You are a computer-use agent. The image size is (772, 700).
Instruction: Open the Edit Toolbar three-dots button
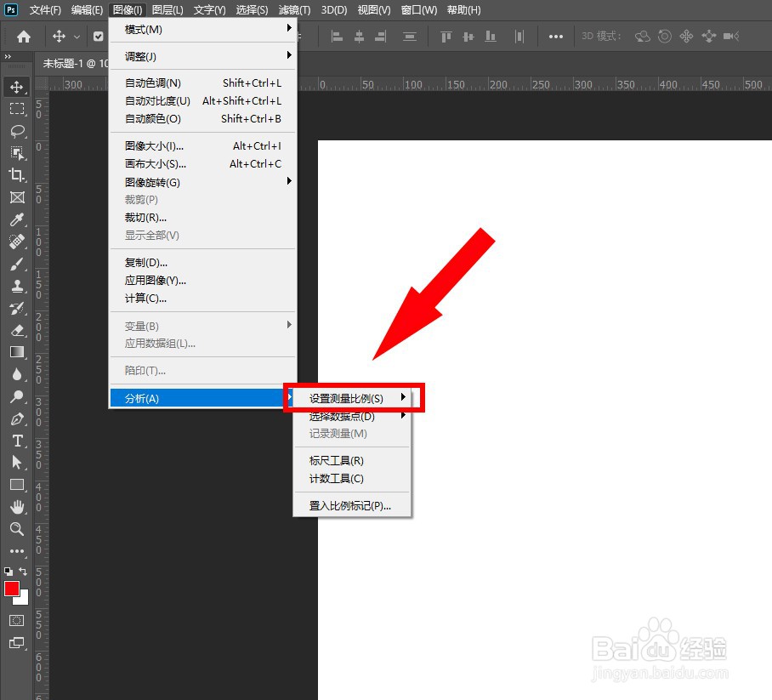pos(17,551)
